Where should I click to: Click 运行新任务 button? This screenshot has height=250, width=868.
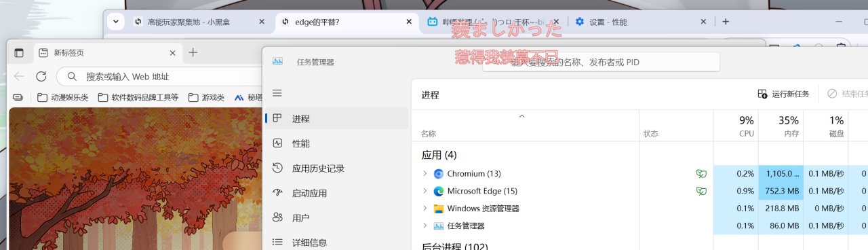[x=783, y=94]
